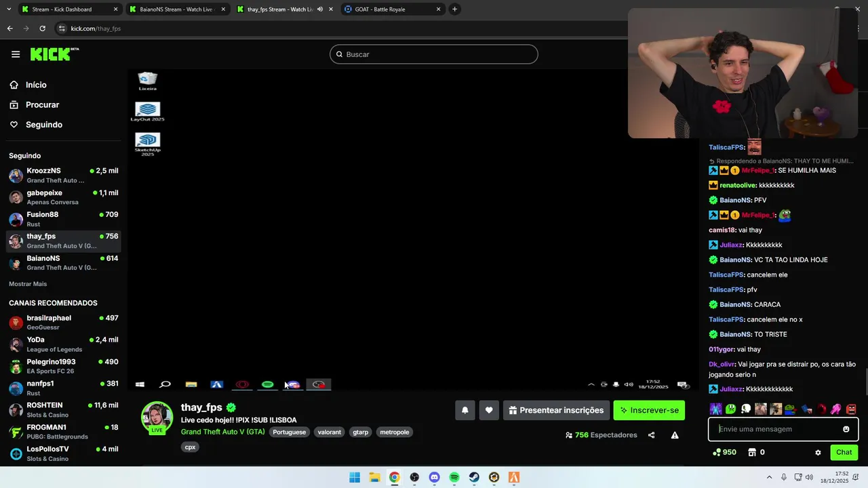The width and height of the screenshot is (868, 488).
Task: Select the purple galaxy emote in emote row
Action: [x=715, y=409]
